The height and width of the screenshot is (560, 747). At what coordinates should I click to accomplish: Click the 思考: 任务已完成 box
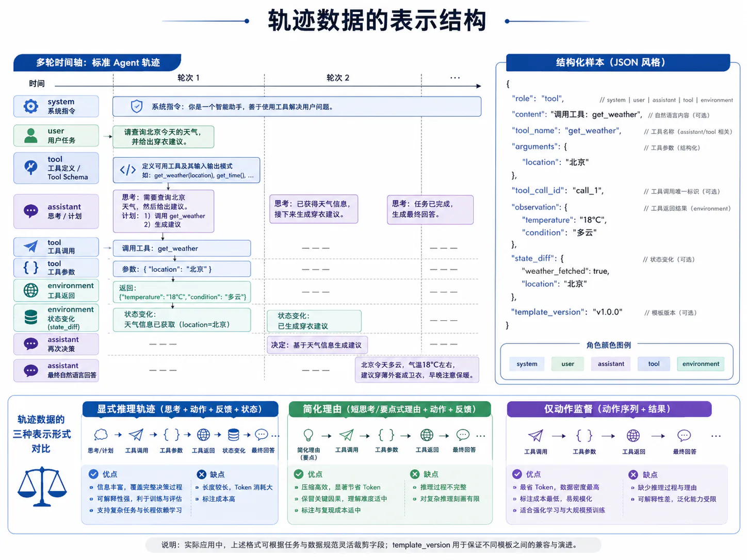pos(430,209)
